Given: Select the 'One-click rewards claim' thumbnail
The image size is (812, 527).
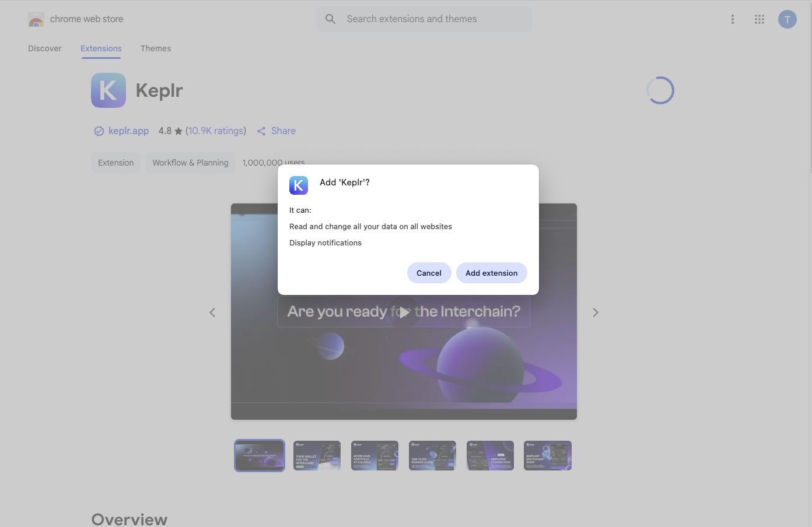Looking at the screenshot, I should click(x=432, y=455).
